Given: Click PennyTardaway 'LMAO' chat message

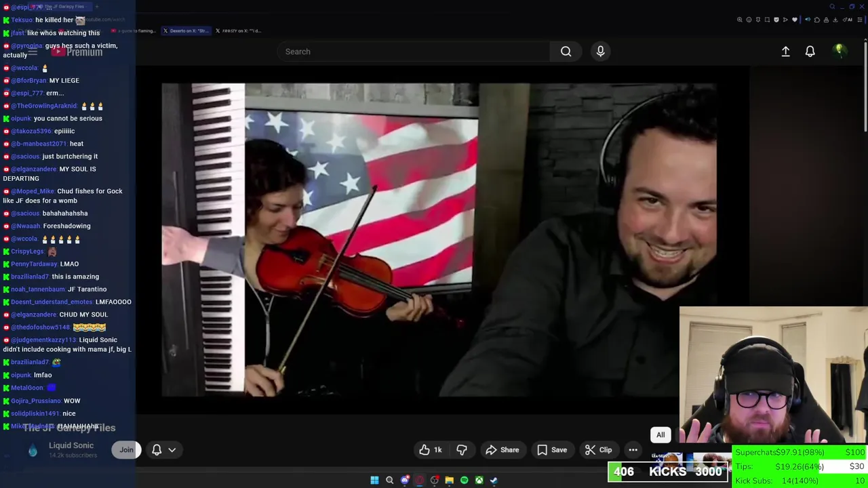Looking at the screenshot, I should (x=69, y=264).
